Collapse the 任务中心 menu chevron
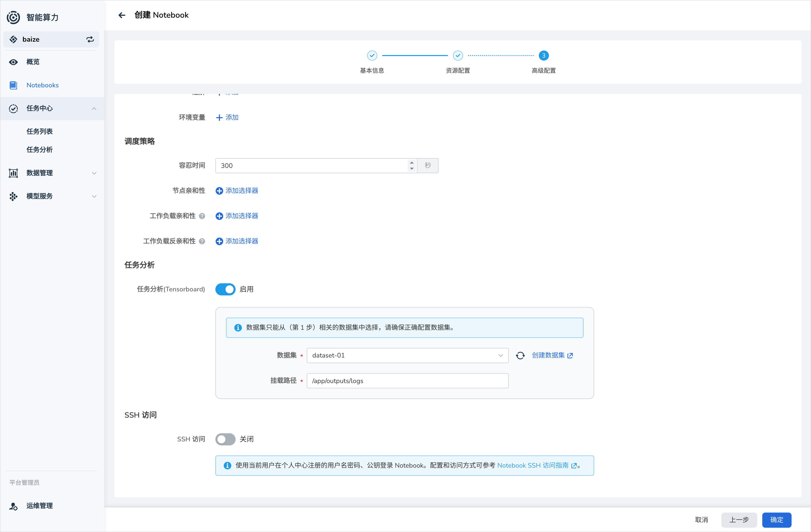This screenshot has height=532, width=811. (x=94, y=108)
